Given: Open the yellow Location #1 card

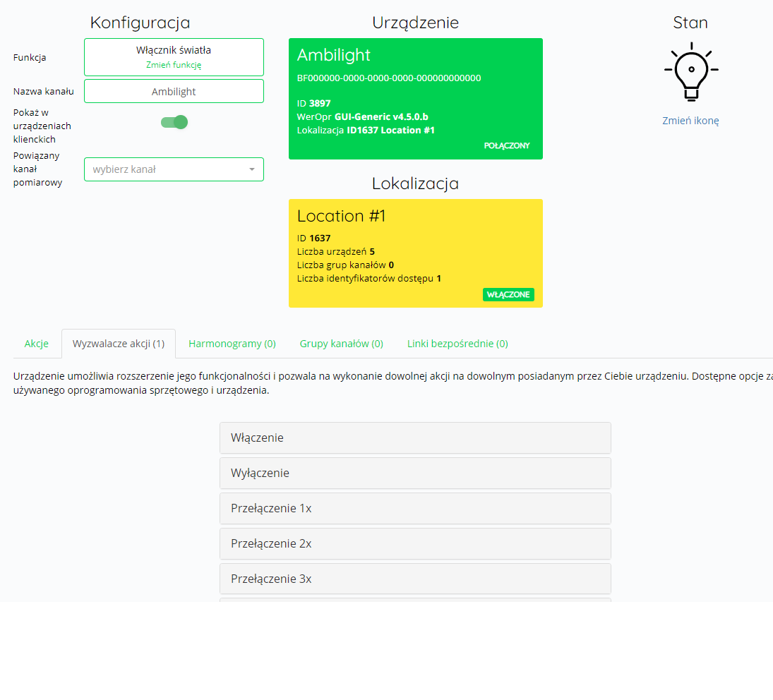Looking at the screenshot, I should (x=416, y=253).
